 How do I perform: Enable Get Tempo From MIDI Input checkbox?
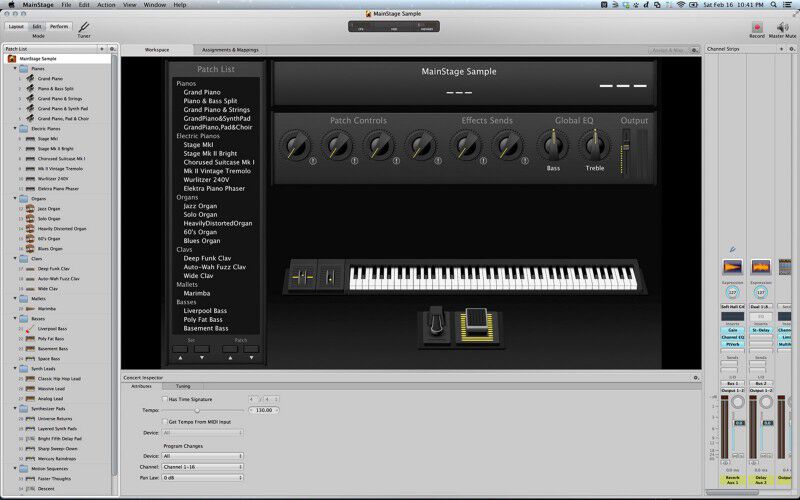point(165,422)
